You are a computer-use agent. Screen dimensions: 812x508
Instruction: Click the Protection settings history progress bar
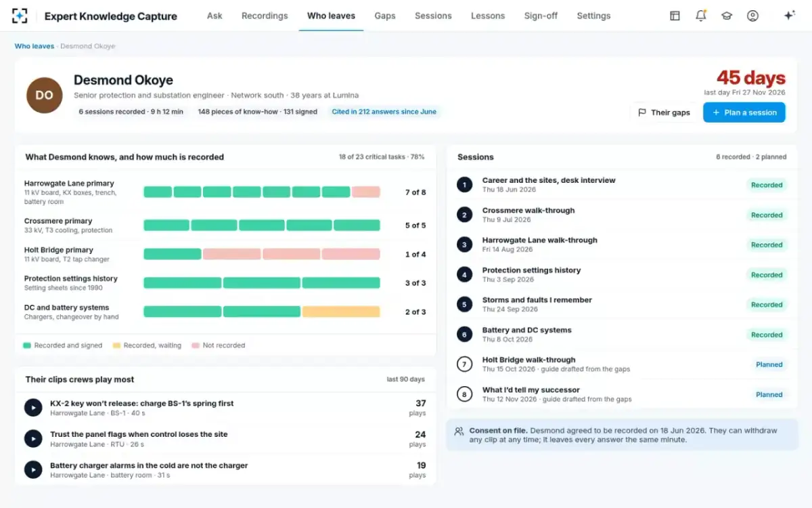[262, 282]
